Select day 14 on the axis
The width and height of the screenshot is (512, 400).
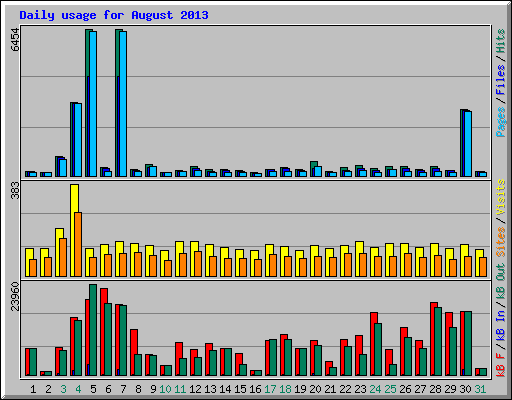click(225, 389)
